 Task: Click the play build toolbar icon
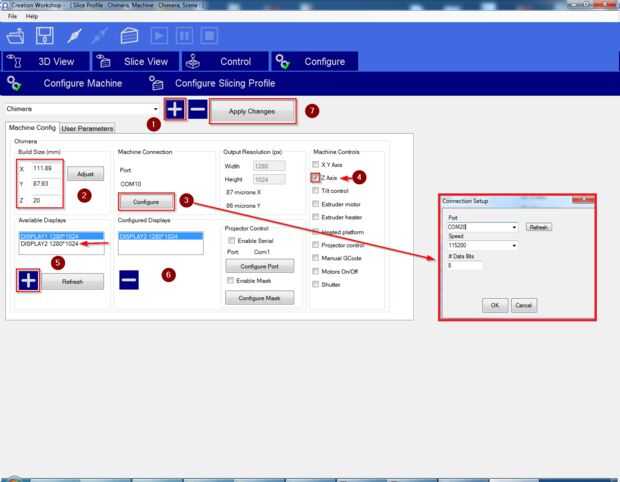point(159,36)
